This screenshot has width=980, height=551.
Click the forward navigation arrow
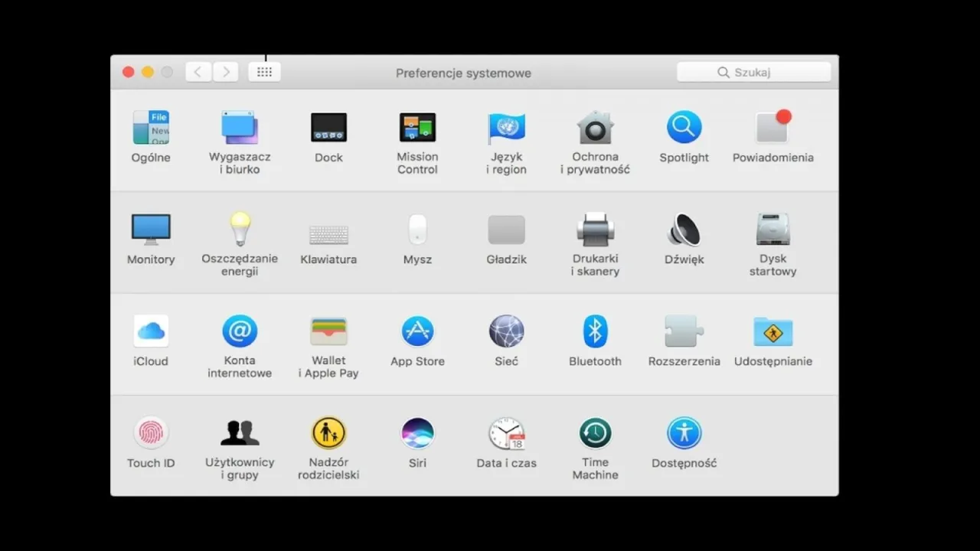[x=225, y=71]
